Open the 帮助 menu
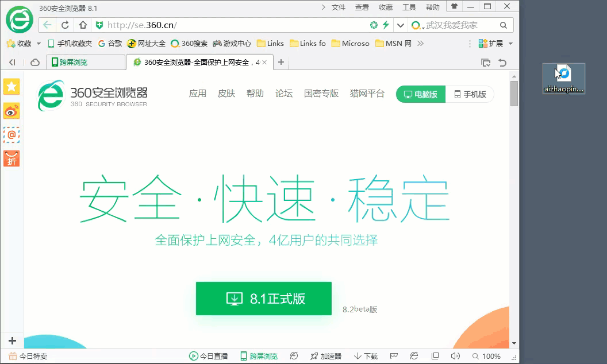 coord(433,7)
